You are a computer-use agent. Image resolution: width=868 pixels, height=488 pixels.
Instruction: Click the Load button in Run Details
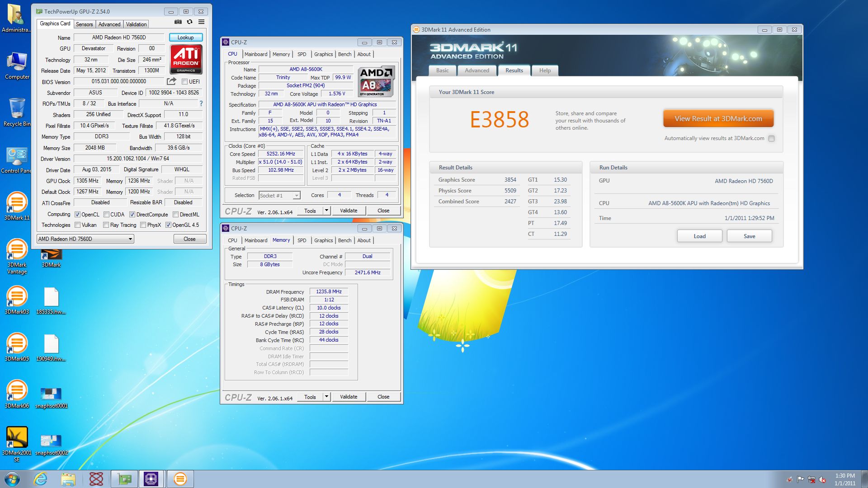tap(699, 236)
